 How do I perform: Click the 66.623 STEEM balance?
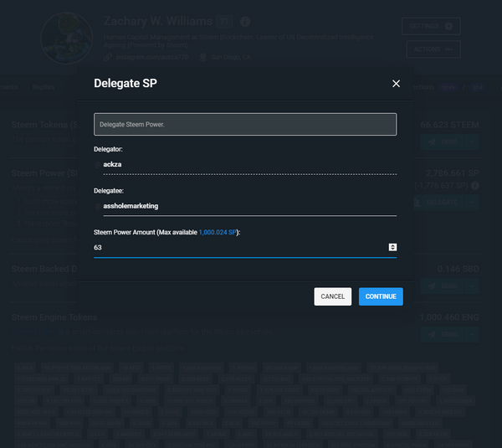[450, 125]
